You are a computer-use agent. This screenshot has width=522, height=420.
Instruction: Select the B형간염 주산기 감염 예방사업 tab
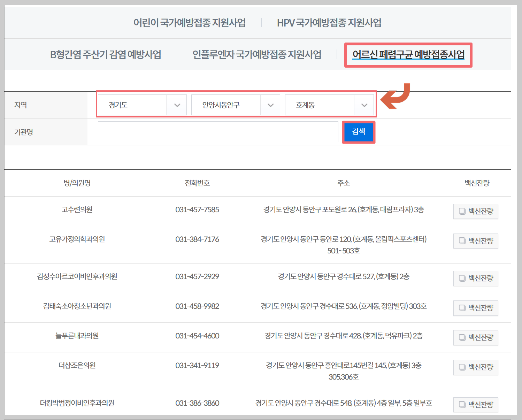click(x=106, y=55)
